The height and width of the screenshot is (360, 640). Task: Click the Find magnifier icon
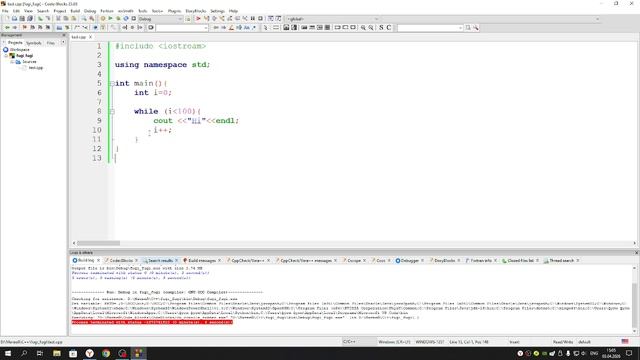tap(84, 19)
